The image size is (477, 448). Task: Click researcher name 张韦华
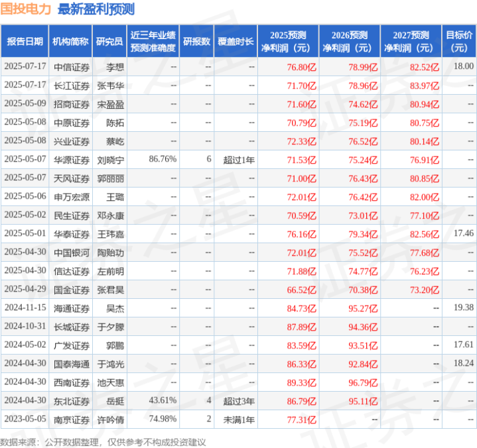110,85
